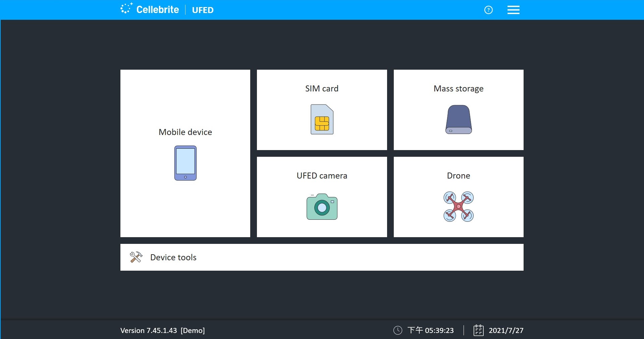Click the SIM card label
The image size is (644, 339).
(x=322, y=88)
